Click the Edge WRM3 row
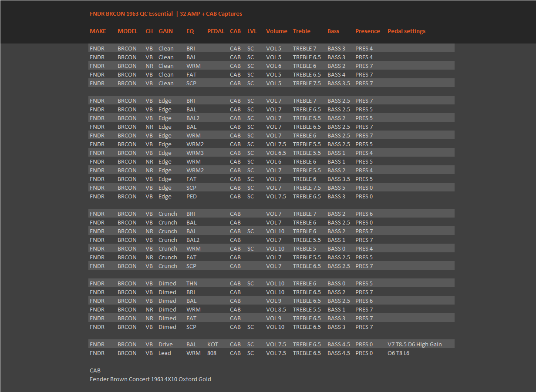536x392 pixels. coord(271,153)
